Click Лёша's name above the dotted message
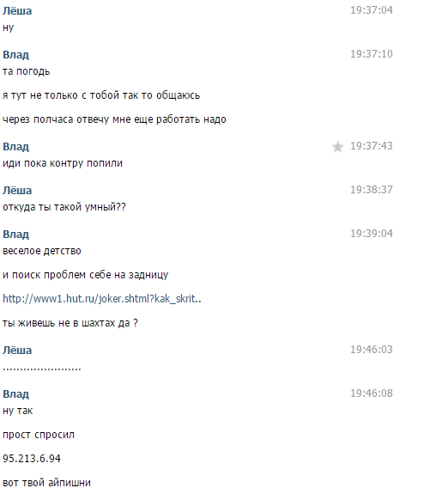The height and width of the screenshot is (494, 448). [17, 351]
